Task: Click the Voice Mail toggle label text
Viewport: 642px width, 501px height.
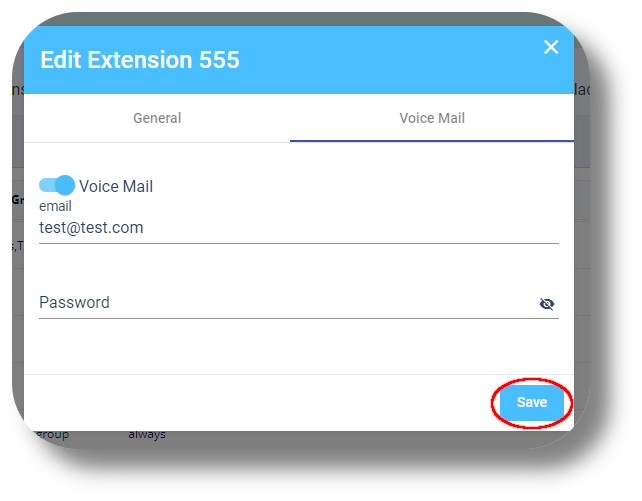Action: 116,186
